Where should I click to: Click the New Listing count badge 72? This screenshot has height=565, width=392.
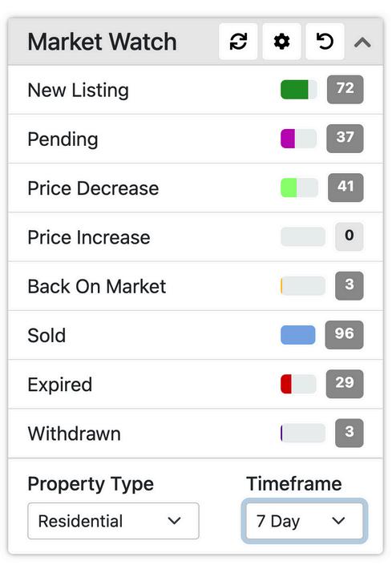(346, 90)
